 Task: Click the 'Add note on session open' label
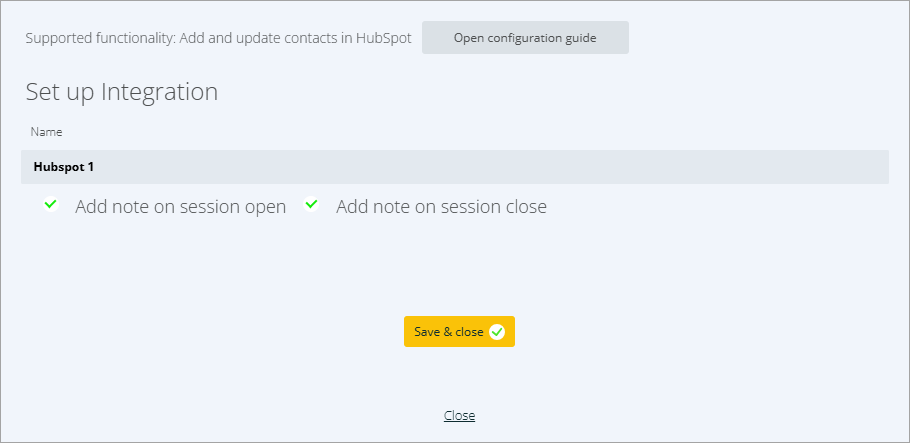point(180,207)
